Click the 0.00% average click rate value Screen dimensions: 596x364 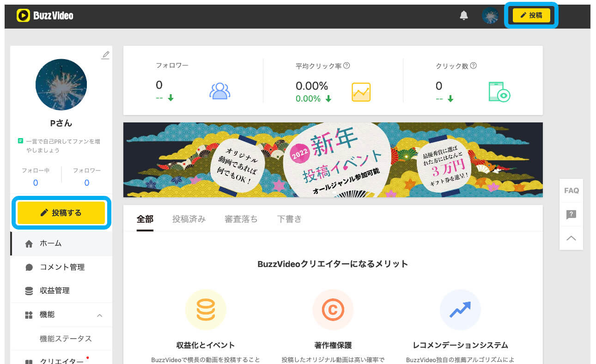pos(311,85)
